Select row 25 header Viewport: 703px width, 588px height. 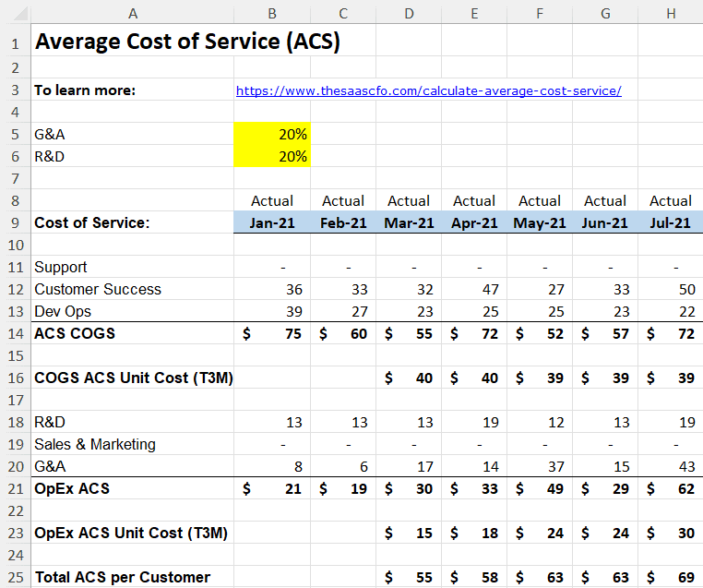tap(16, 577)
